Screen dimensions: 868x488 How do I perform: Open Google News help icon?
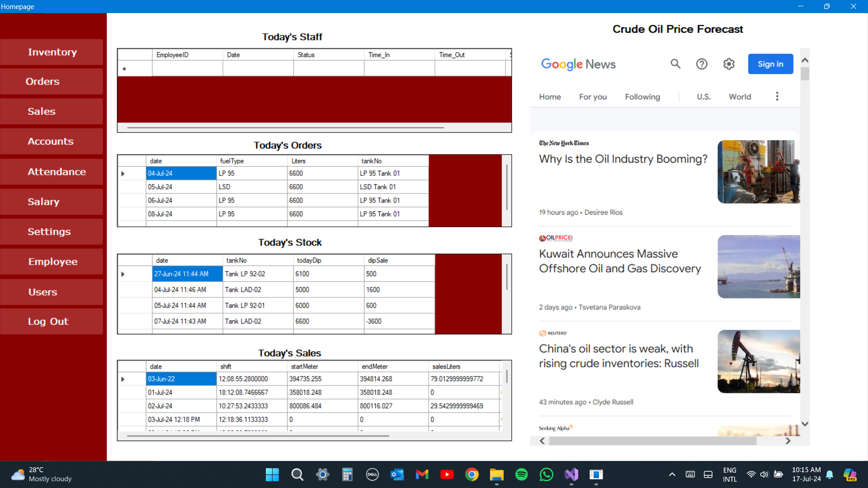[x=702, y=64]
